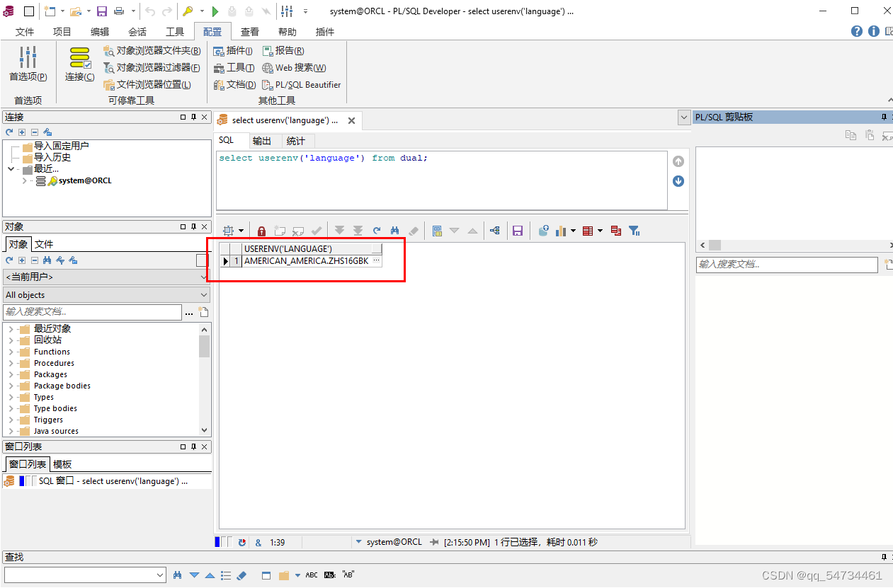Screen dimensions: 893x588
Task: Click the 插件(I) button in 其他工具 group
Action: point(233,50)
